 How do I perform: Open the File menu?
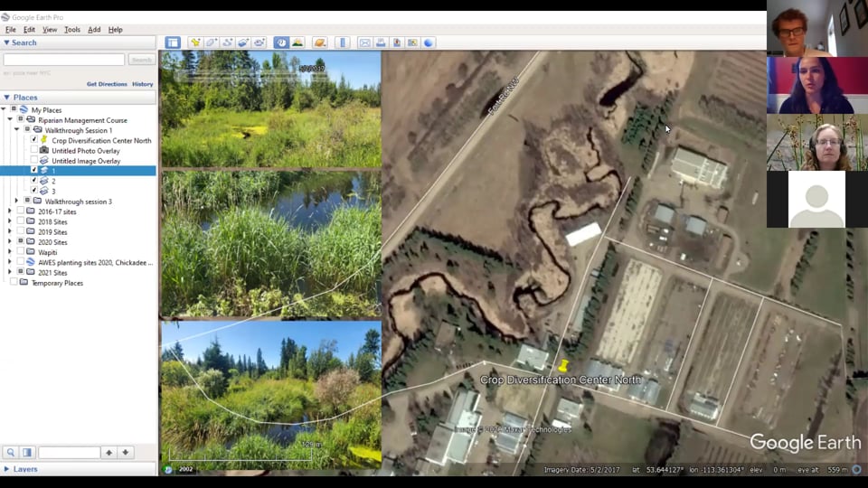[x=11, y=29]
